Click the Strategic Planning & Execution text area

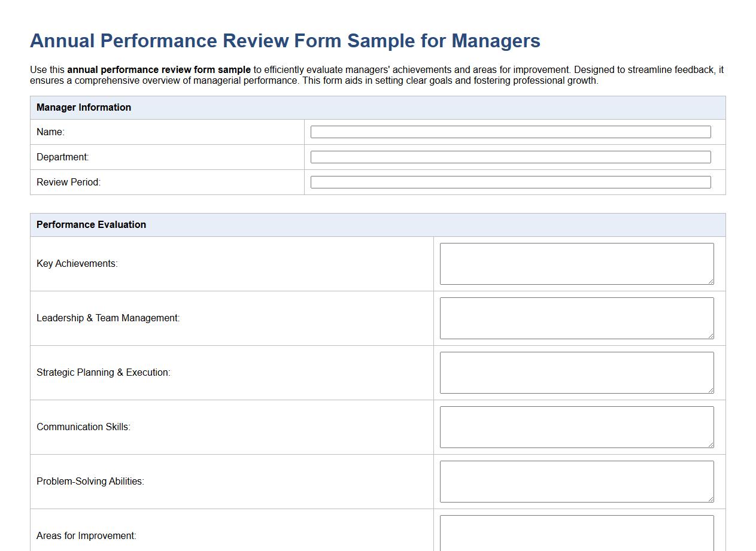576,372
